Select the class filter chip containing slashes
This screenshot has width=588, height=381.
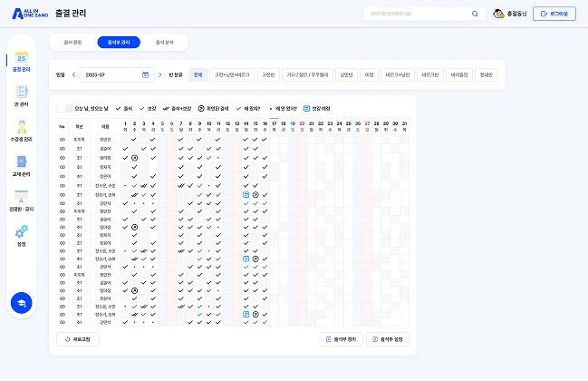coord(307,75)
